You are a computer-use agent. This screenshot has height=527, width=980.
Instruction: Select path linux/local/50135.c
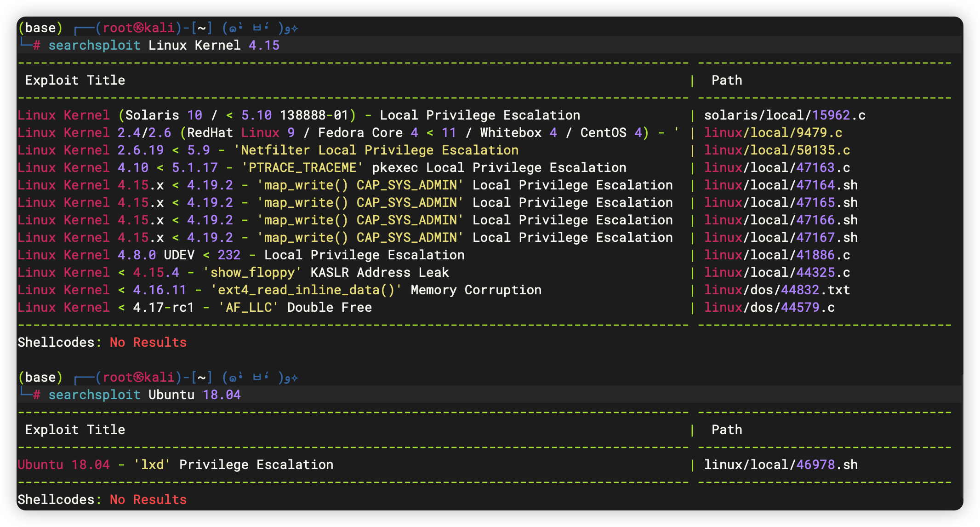coord(777,150)
